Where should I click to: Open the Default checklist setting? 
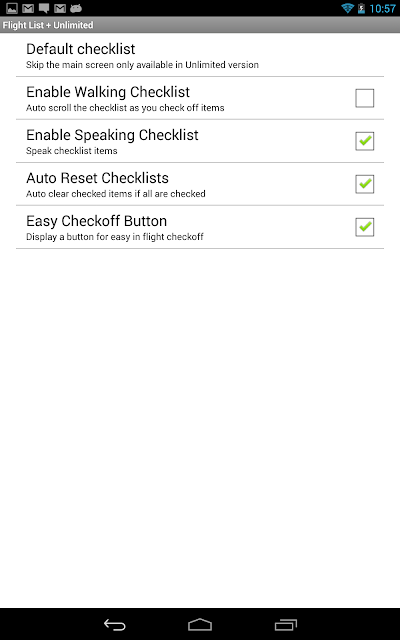coord(200,55)
